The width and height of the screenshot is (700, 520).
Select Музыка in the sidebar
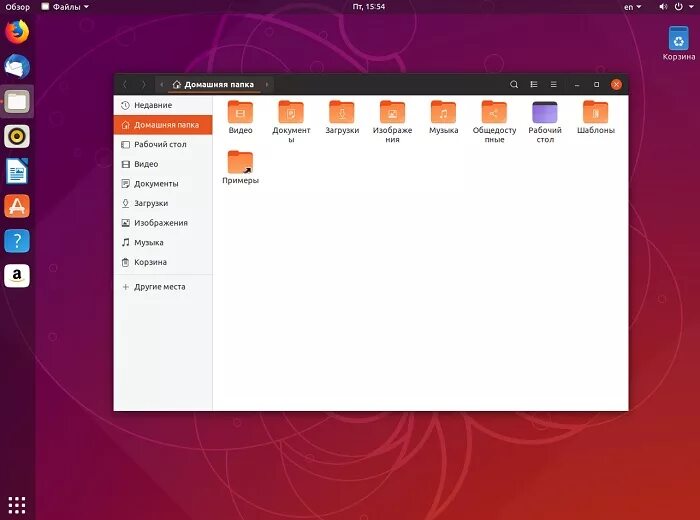(163, 243)
